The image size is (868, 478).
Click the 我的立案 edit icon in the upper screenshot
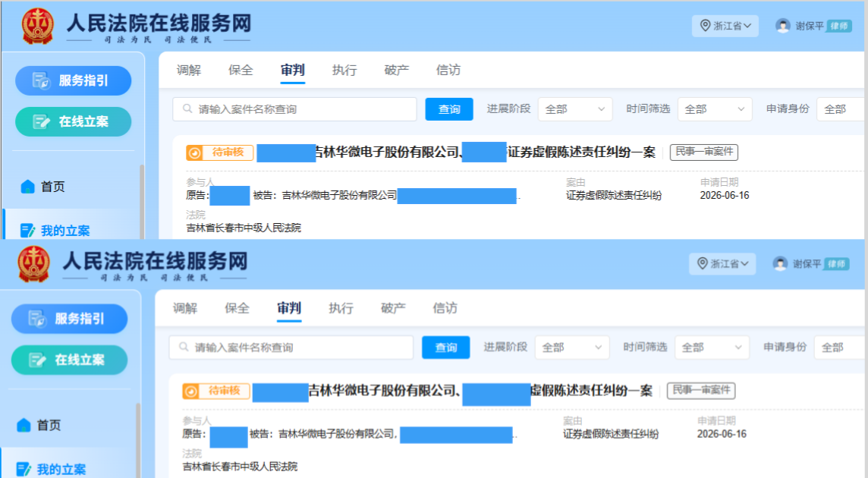click(x=27, y=231)
